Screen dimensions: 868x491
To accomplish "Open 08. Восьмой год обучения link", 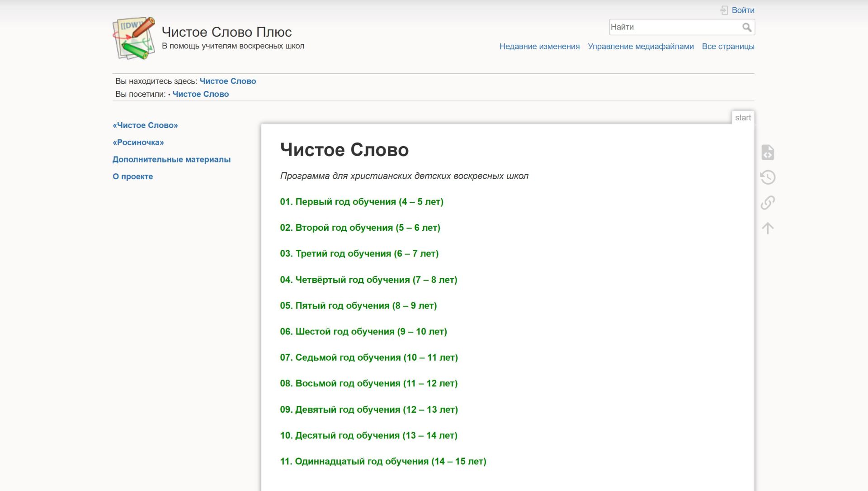I will 368,383.
